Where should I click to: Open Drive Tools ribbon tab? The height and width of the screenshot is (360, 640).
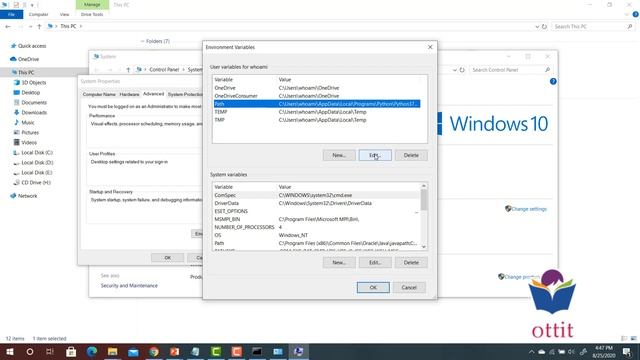click(x=92, y=14)
